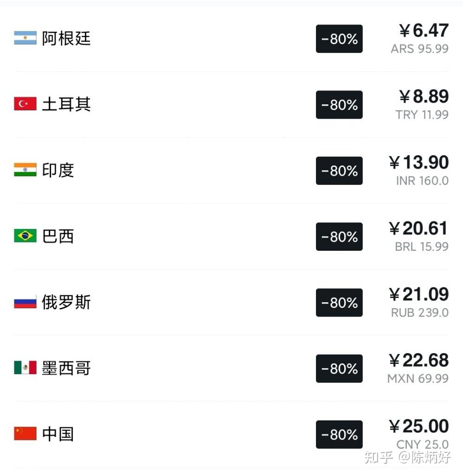Select the -80% badge for 阿根廷
Image resolution: width=463 pixels, height=476 pixels.
[x=339, y=39]
